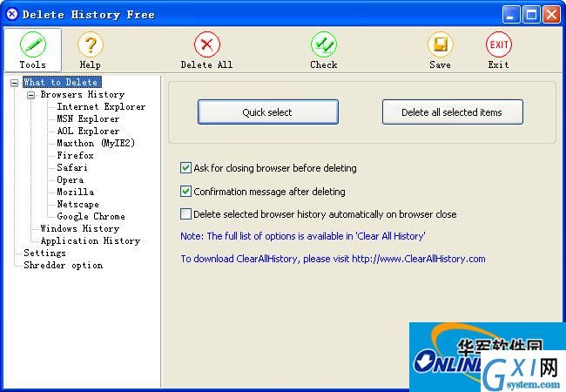
Task: Minimize the Delete History Free window
Action: (511, 15)
